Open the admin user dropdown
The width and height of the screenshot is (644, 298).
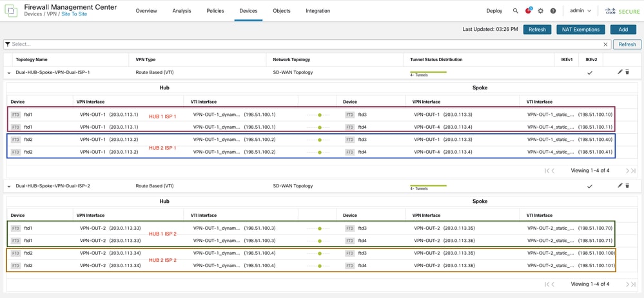(x=580, y=11)
